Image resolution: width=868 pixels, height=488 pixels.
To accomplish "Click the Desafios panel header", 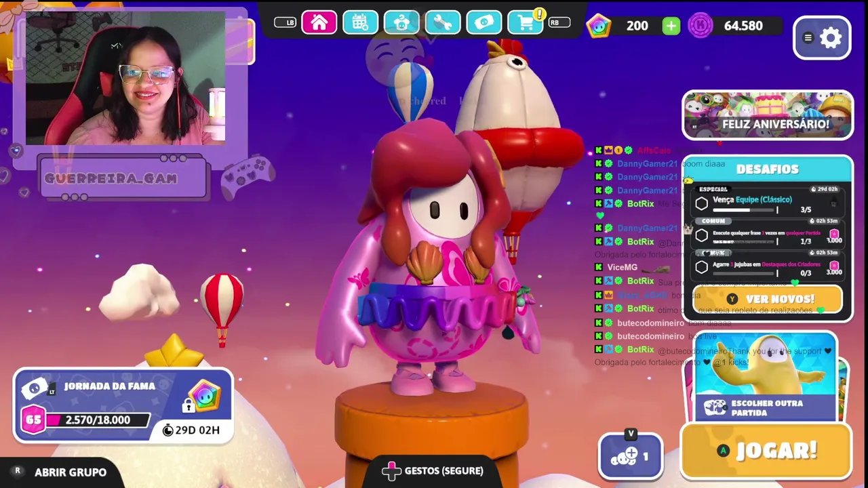I will click(x=768, y=169).
